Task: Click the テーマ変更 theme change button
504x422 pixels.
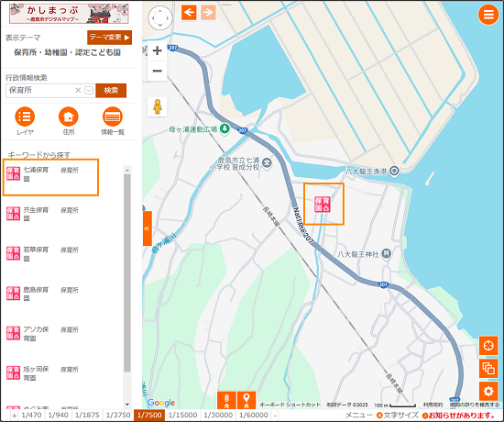Action: point(110,38)
